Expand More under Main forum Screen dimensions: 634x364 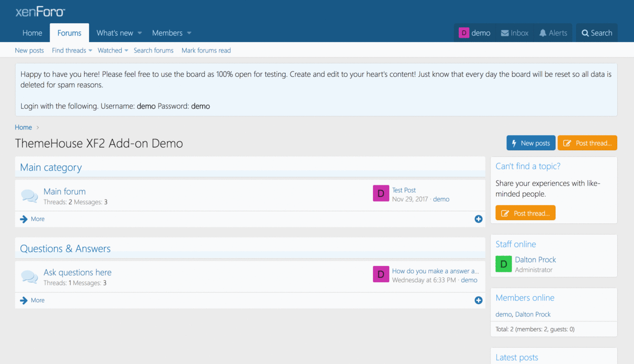33,219
